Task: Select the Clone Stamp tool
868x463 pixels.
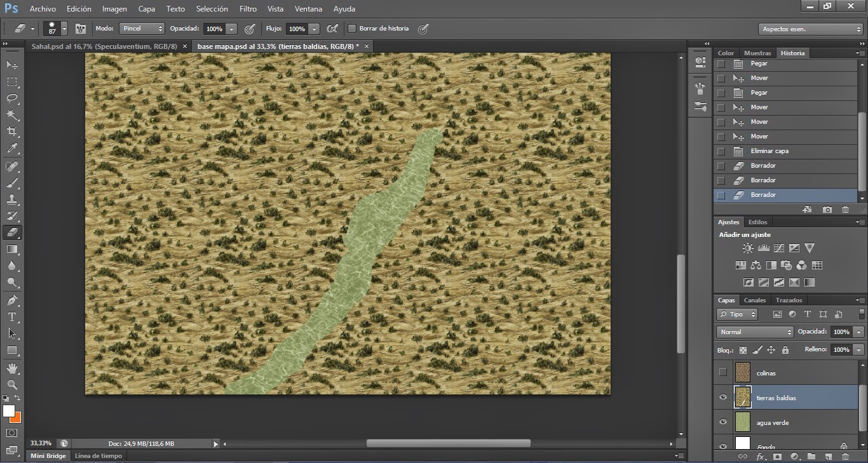Action: point(12,199)
